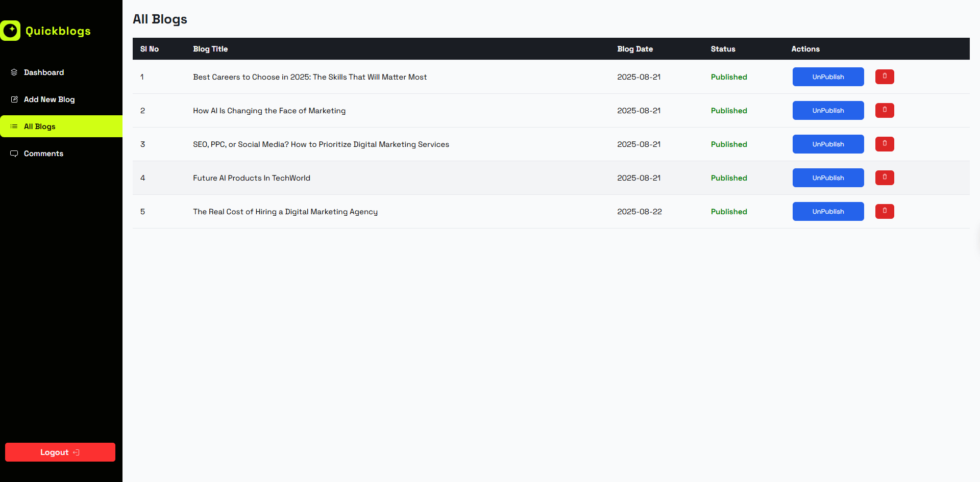
Task: Unpublish 'How AI Is Changing the Face of Marketing'
Action: (828, 110)
